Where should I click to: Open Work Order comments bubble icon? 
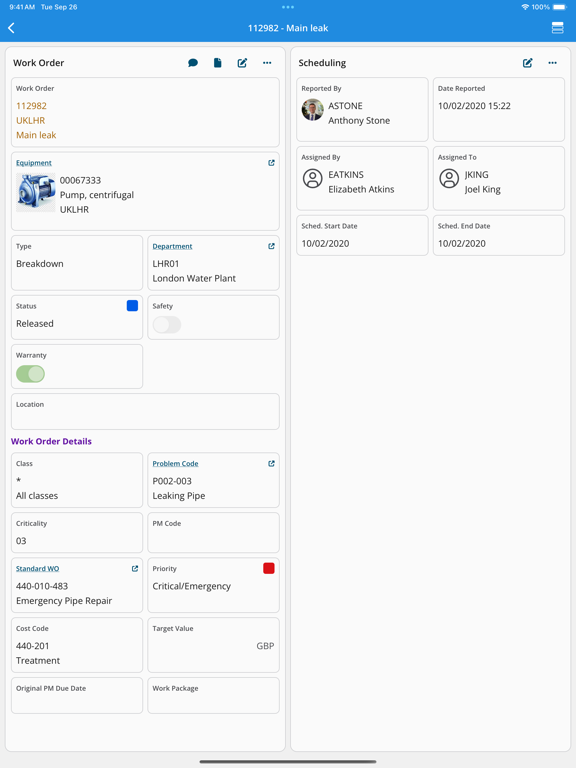pyautogui.click(x=193, y=63)
